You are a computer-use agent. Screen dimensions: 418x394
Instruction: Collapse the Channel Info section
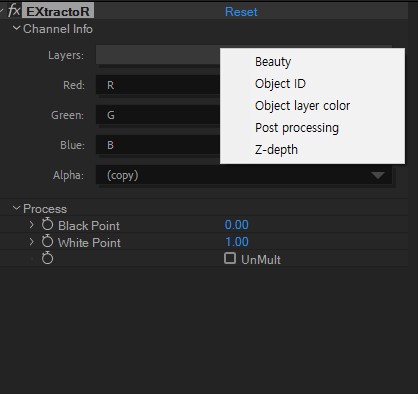tap(16, 29)
